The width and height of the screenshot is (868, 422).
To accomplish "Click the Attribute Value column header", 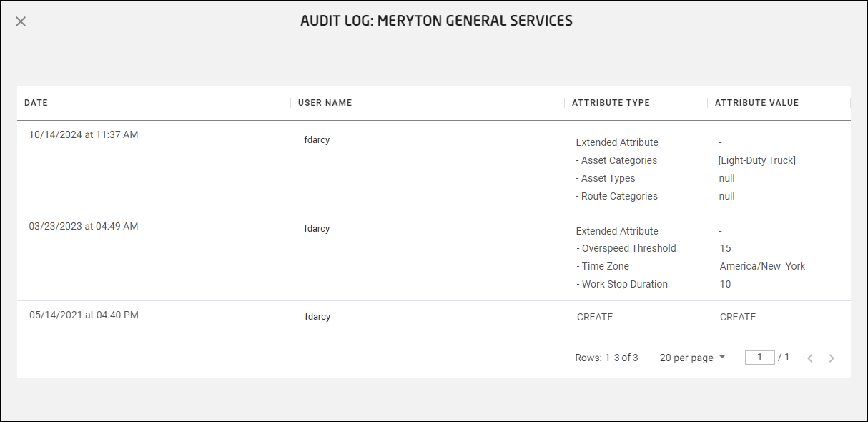I will [x=756, y=103].
